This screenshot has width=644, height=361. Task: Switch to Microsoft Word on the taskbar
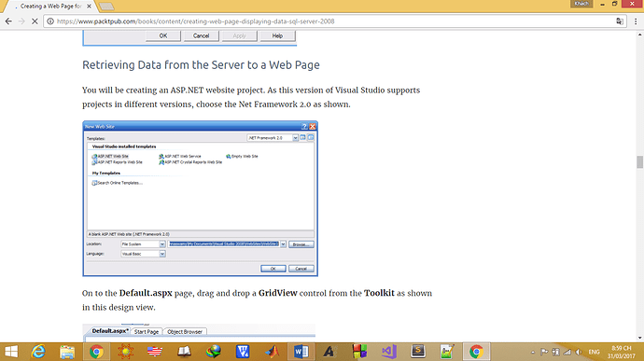click(301, 352)
